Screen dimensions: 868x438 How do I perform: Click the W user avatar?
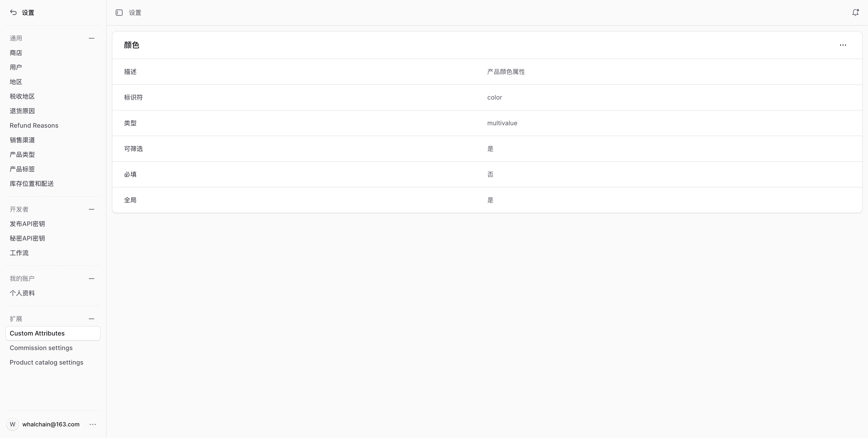point(12,424)
